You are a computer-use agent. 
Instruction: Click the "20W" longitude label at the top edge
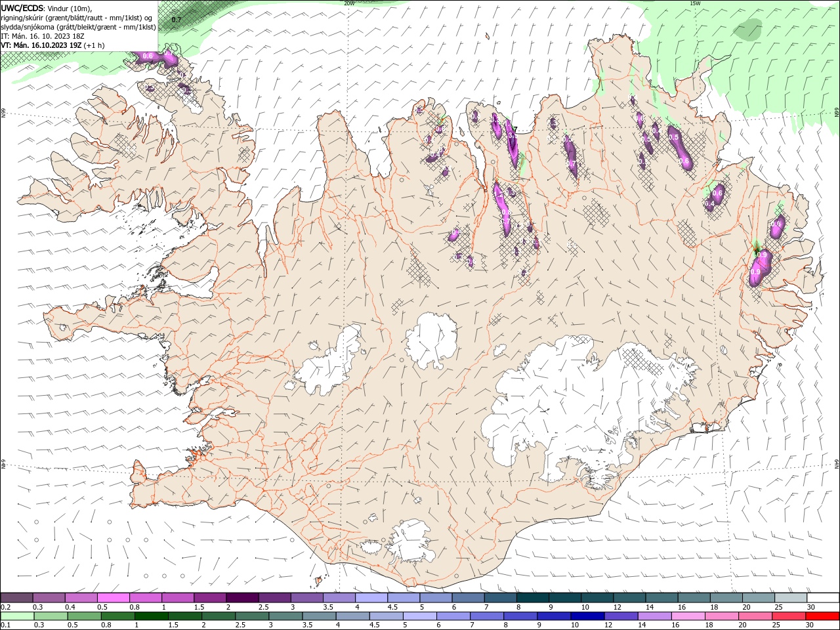click(349, 3)
